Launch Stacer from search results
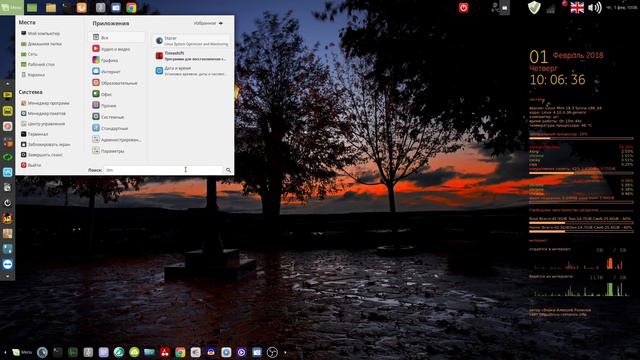The width and height of the screenshot is (640, 360). [x=191, y=41]
